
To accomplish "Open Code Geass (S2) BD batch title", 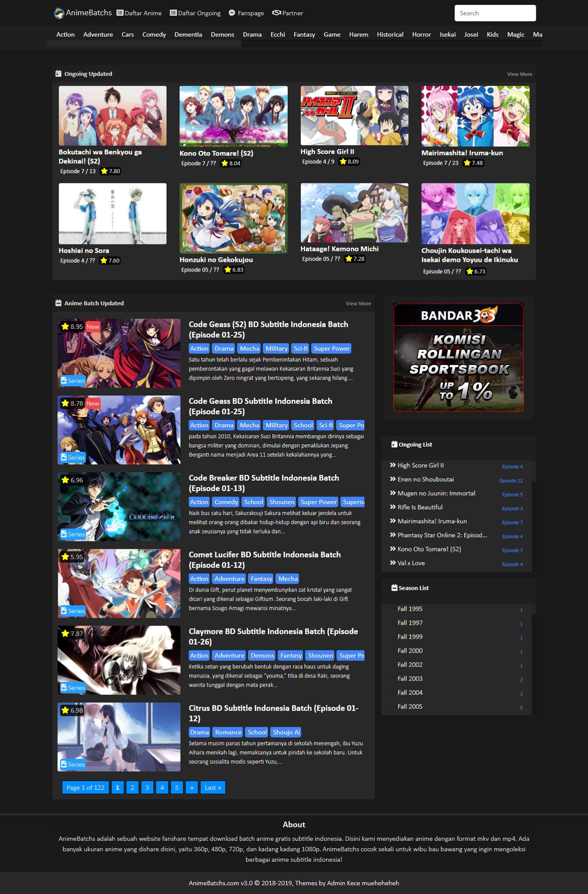I will (268, 330).
